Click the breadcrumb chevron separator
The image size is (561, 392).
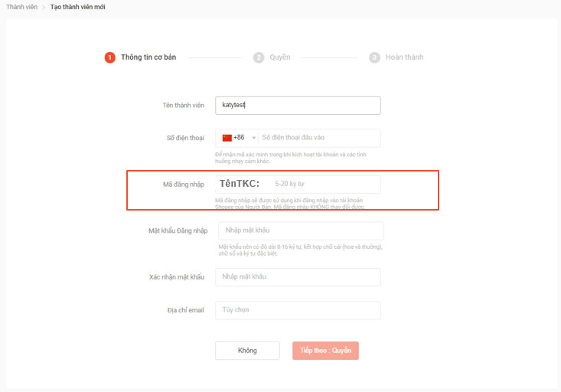pyautogui.click(x=44, y=7)
